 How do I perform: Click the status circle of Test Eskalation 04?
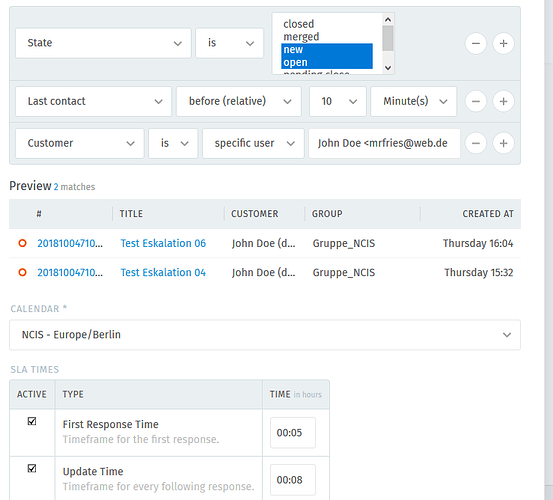tap(22, 273)
